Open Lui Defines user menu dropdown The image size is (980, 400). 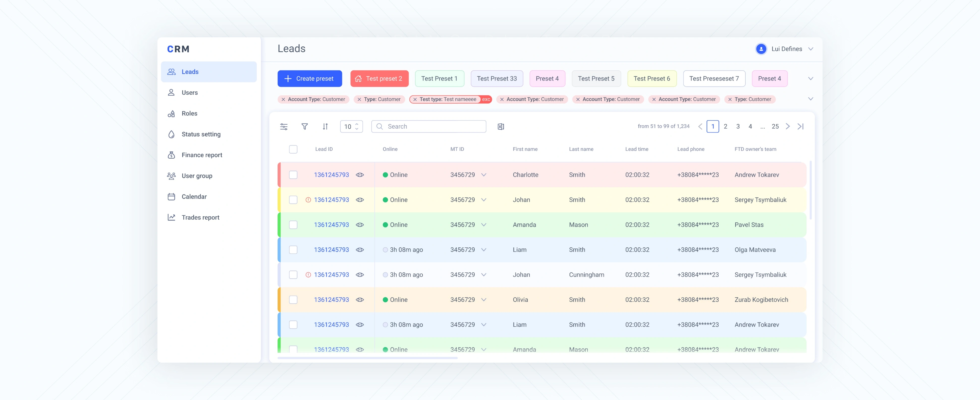pos(811,49)
